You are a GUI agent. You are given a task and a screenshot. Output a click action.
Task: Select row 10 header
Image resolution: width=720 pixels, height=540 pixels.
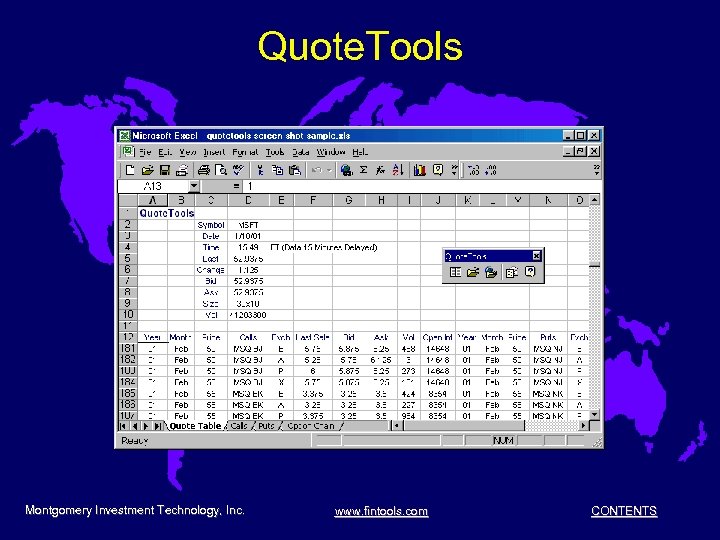tap(128, 315)
